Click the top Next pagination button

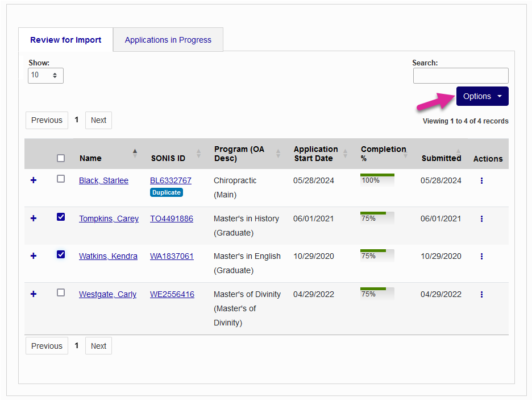pos(98,120)
